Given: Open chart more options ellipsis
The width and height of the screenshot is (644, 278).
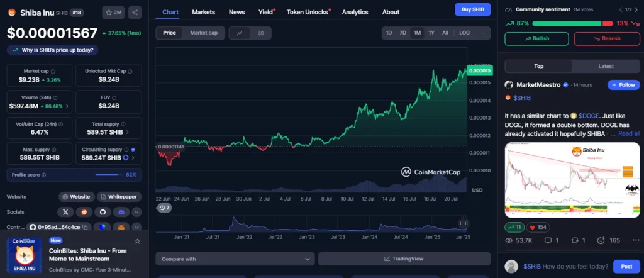Looking at the screenshot, I should coord(484,33).
